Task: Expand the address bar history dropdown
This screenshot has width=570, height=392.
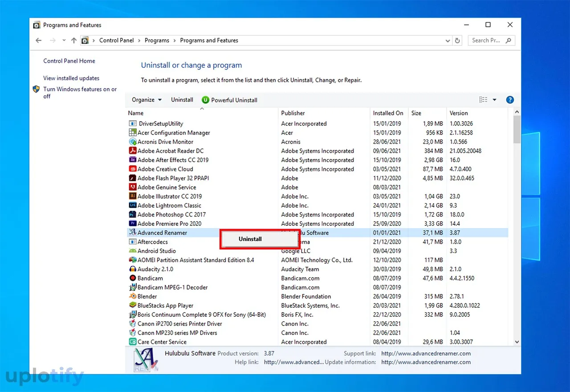Action: pyautogui.click(x=448, y=41)
